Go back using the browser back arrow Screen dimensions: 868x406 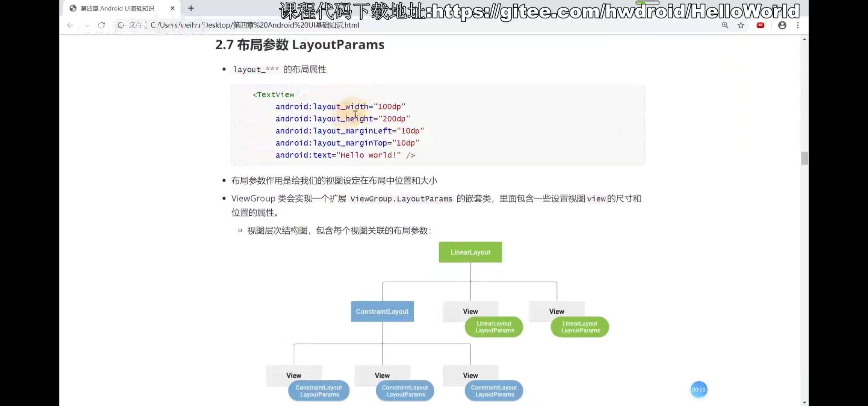tap(70, 25)
